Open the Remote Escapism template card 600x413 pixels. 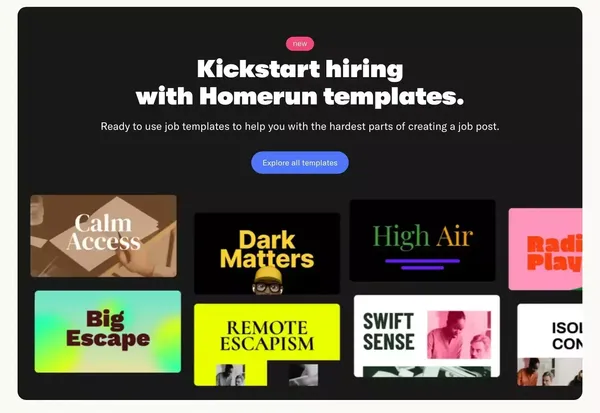267,344
